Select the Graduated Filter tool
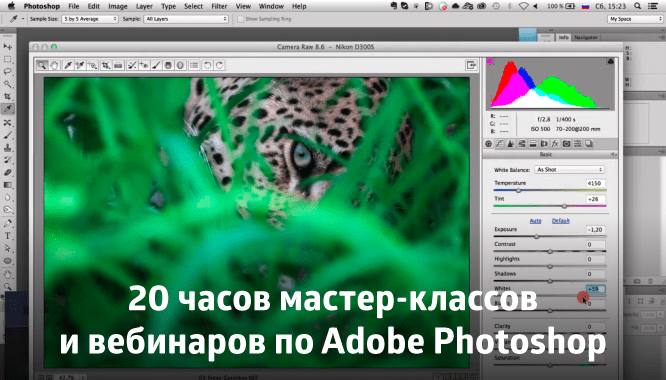The image size is (666, 380). coord(168,65)
